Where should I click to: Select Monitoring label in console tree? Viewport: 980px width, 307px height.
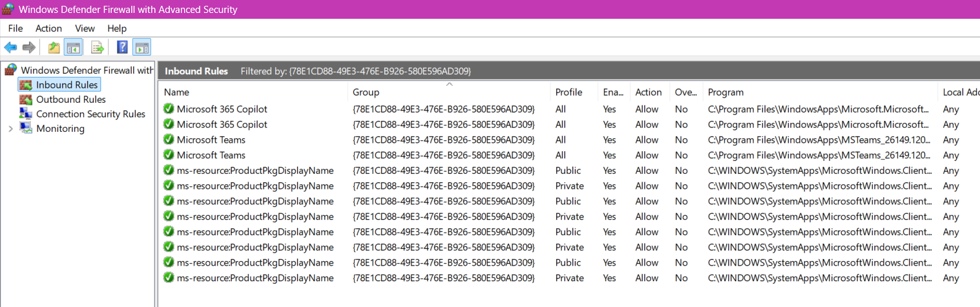click(x=60, y=129)
